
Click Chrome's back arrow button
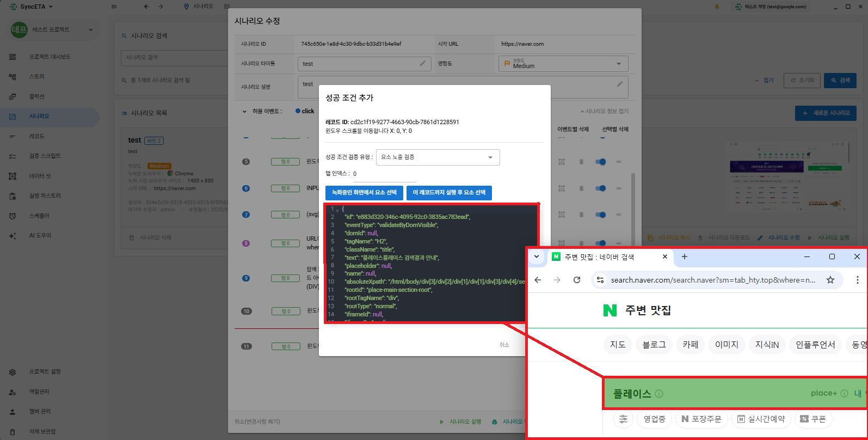tap(538, 280)
